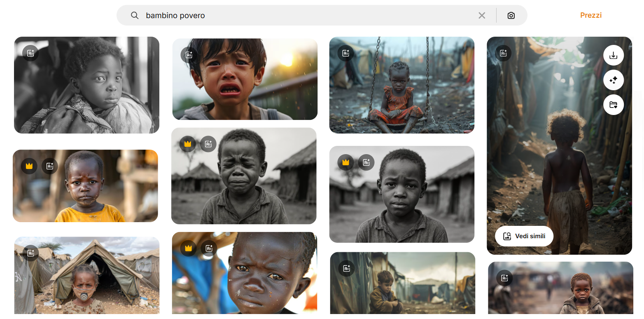
Task: Save to collection folder-heart icon
Action: (x=614, y=105)
